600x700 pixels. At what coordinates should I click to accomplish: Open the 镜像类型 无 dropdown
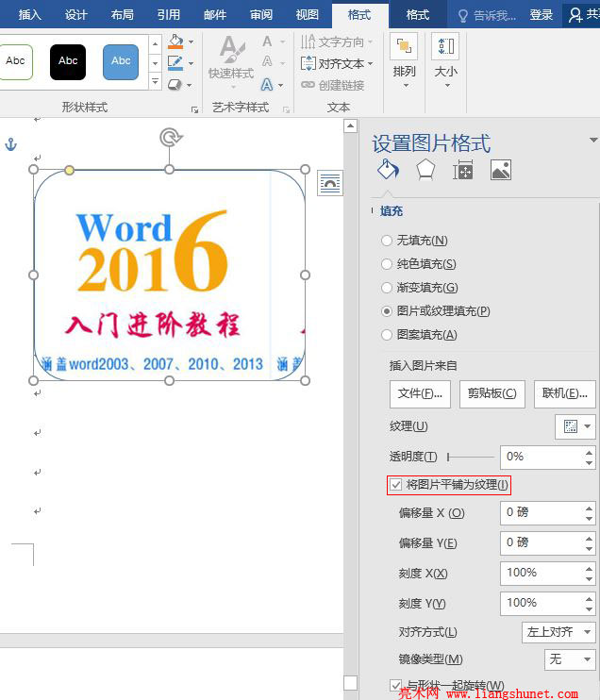(x=570, y=658)
